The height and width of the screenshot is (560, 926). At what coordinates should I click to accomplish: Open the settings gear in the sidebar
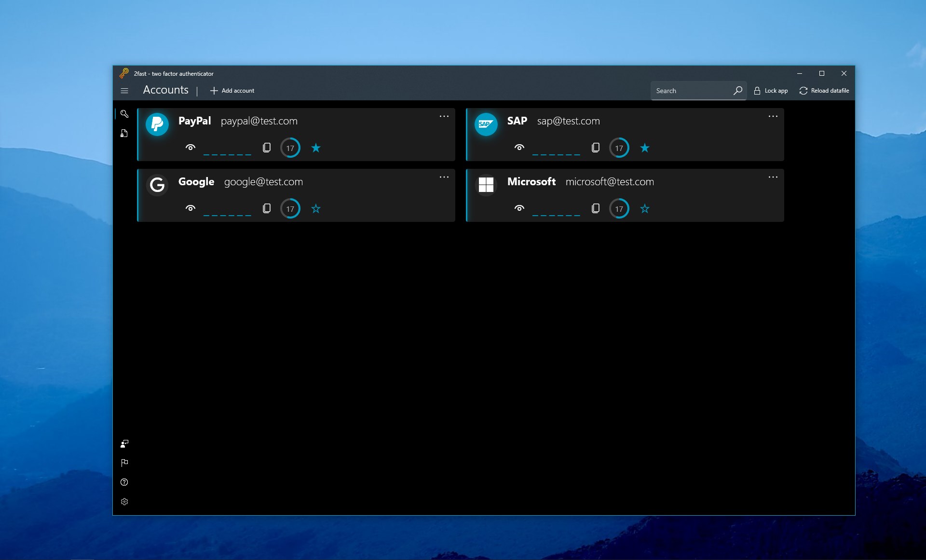point(124,501)
